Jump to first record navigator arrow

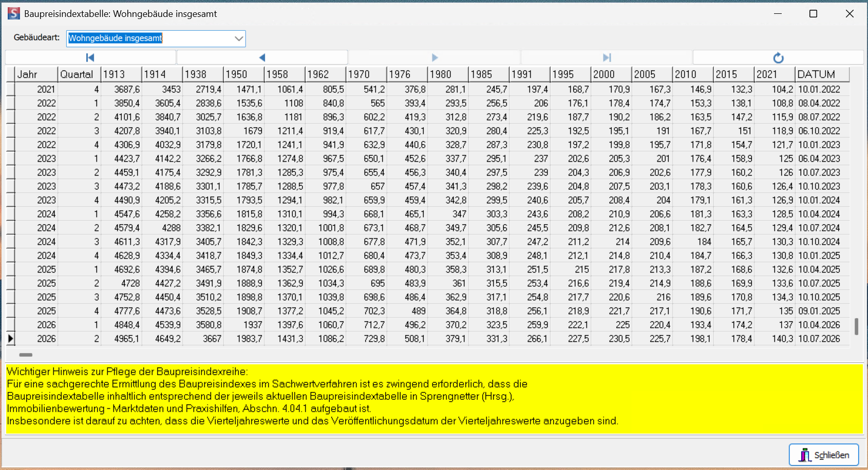click(x=90, y=57)
